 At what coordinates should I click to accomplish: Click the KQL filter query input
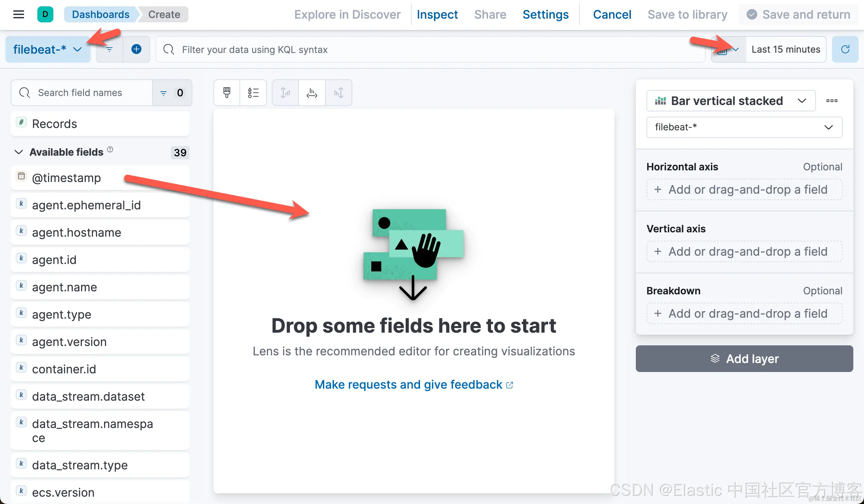pyautogui.click(x=429, y=49)
